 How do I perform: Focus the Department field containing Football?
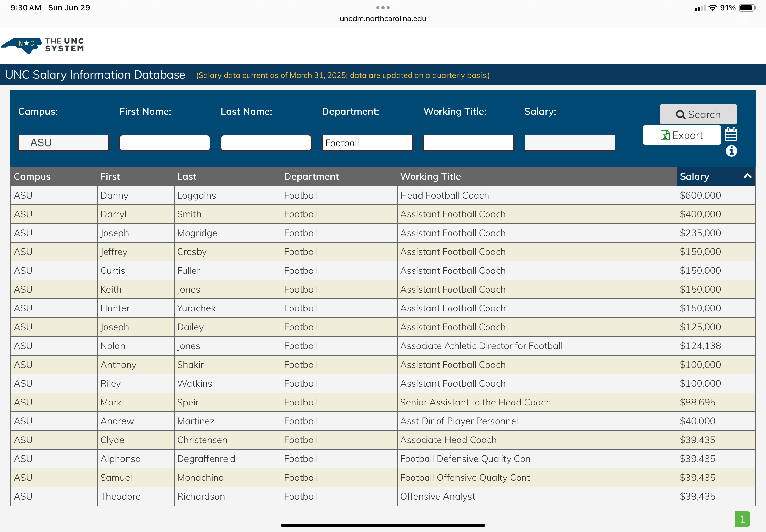click(367, 143)
